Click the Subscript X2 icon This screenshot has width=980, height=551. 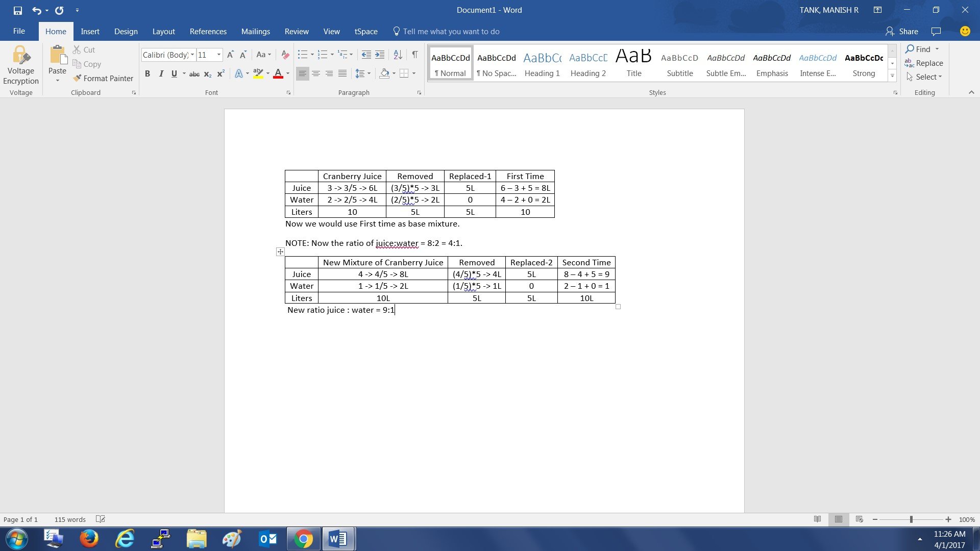(x=207, y=74)
